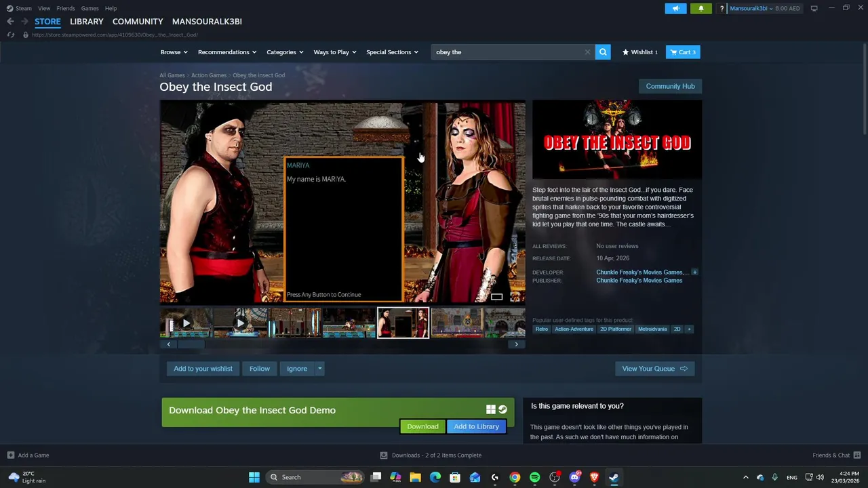The width and height of the screenshot is (868, 488).
Task: Expand Ways to Play menu
Action: [335, 52]
